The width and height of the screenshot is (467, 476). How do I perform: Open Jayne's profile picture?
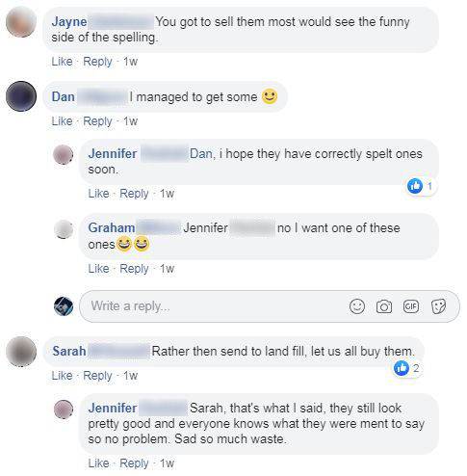click(21, 22)
